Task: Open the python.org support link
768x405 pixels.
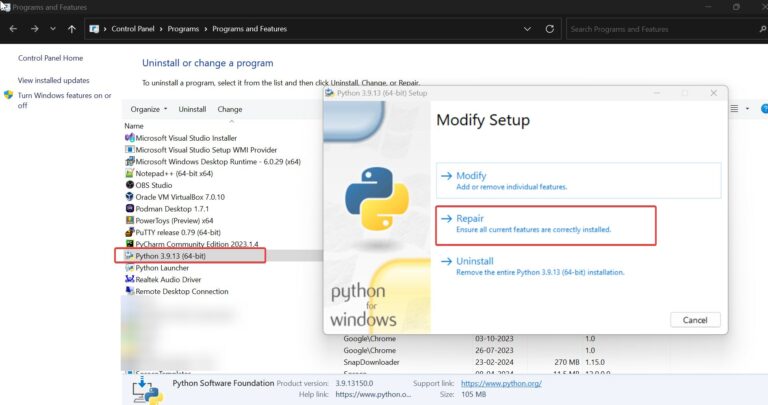Action: 501,383
